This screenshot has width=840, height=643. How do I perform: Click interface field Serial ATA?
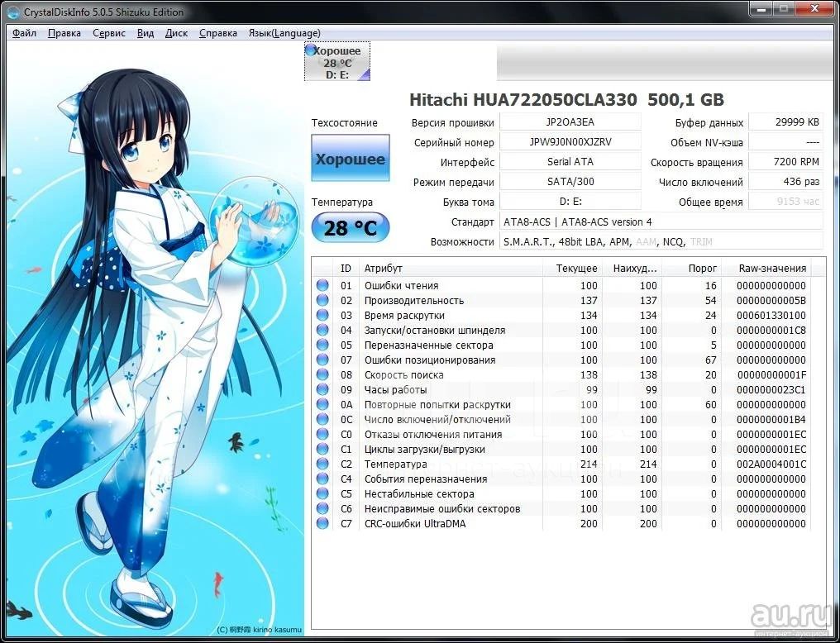point(570,162)
